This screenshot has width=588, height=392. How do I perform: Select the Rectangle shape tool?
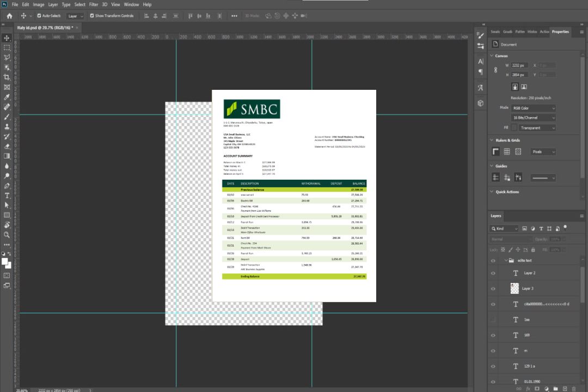tap(7, 215)
